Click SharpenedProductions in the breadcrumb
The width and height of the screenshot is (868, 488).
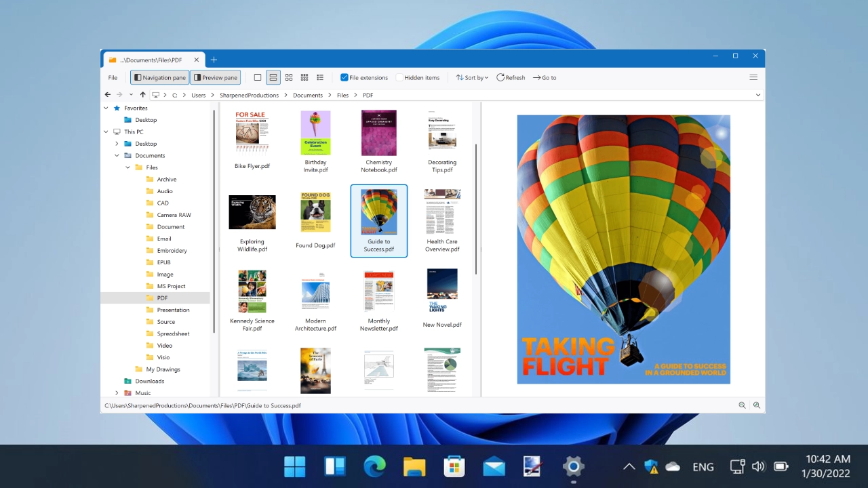tap(249, 95)
